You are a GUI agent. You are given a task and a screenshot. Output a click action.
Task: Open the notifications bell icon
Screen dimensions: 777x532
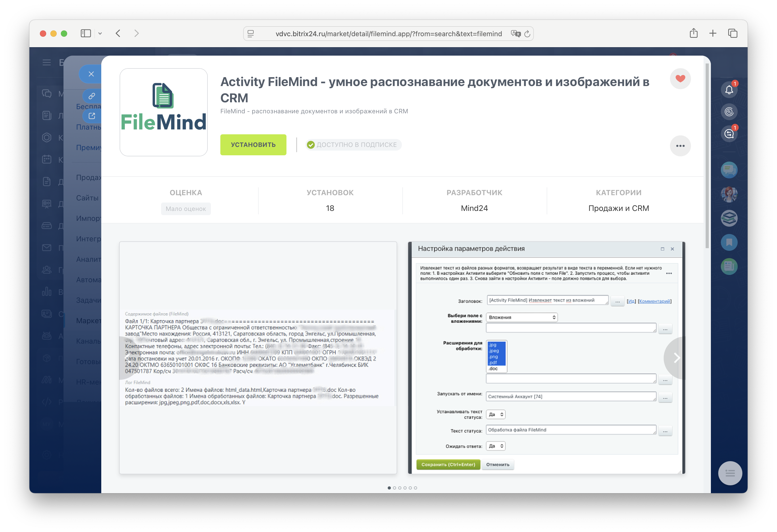coord(729,90)
